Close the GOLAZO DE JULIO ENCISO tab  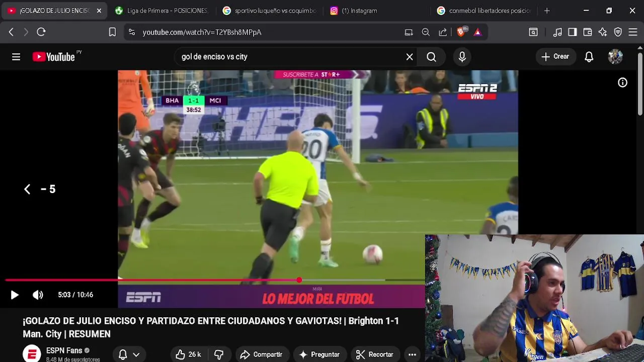pos(99,11)
